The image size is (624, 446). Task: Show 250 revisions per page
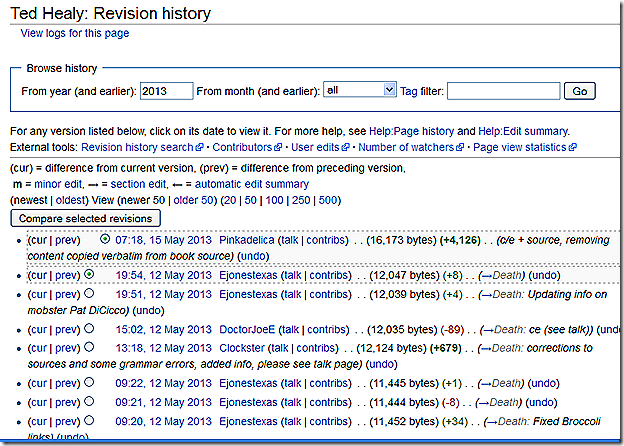(x=301, y=200)
